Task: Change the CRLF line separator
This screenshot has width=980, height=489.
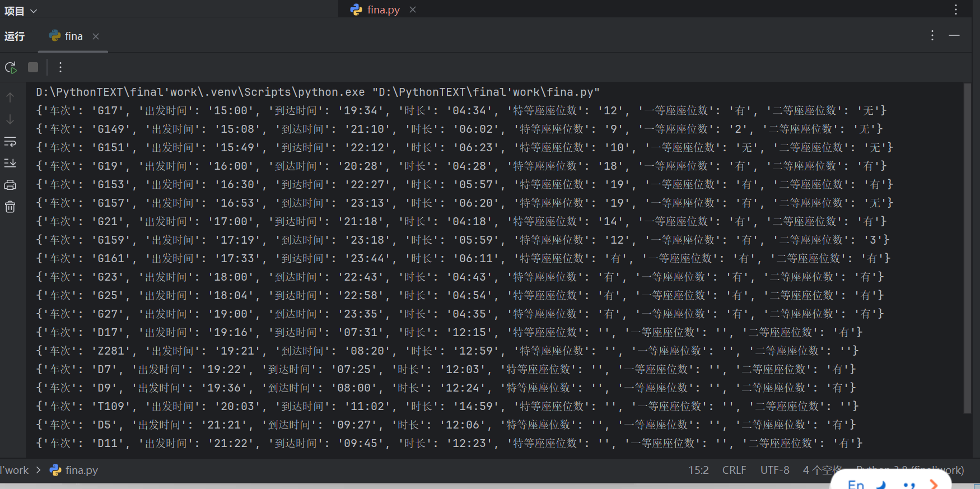Action: coord(734,470)
